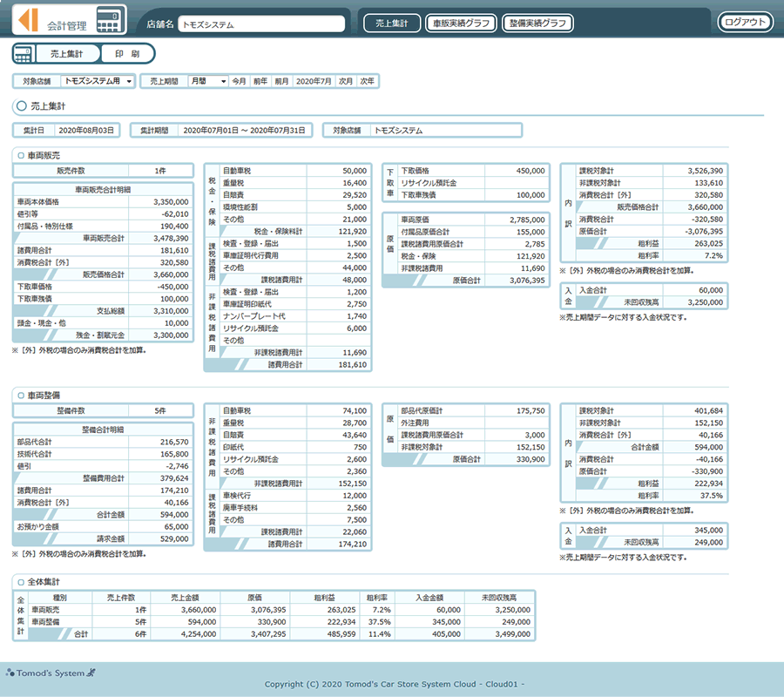Image resolution: width=784 pixels, height=697 pixels.
Task: Click 合計 売上金額 4,254,000
Action: [199, 634]
